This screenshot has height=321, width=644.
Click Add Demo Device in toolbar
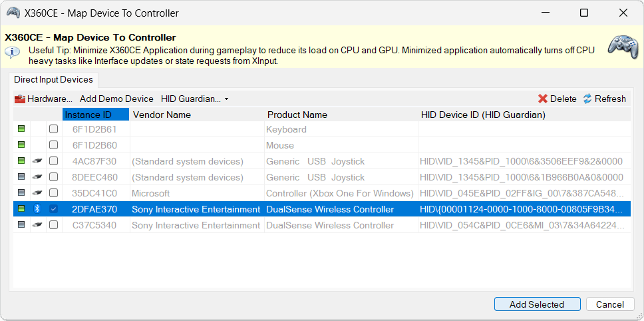[x=116, y=99]
